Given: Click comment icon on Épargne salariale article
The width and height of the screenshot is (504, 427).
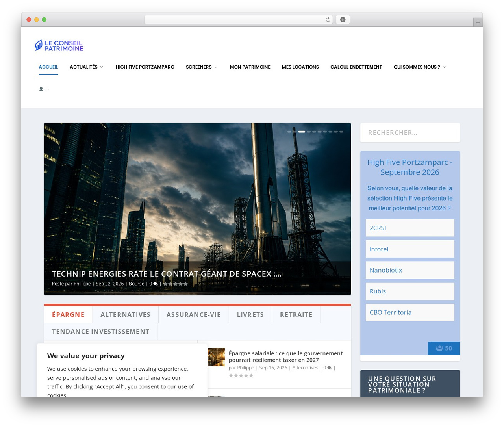Looking at the screenshot, I should click(329, 368).
